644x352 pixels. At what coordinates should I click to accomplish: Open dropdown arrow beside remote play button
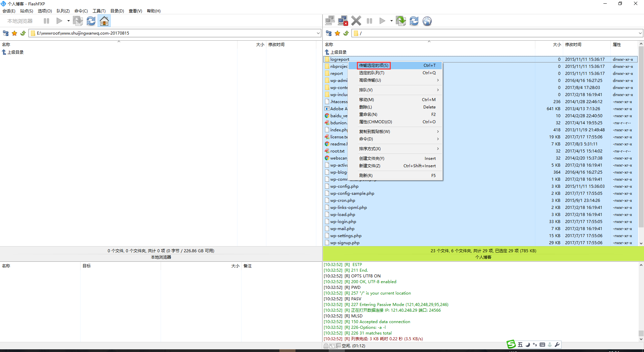point(391,21)
